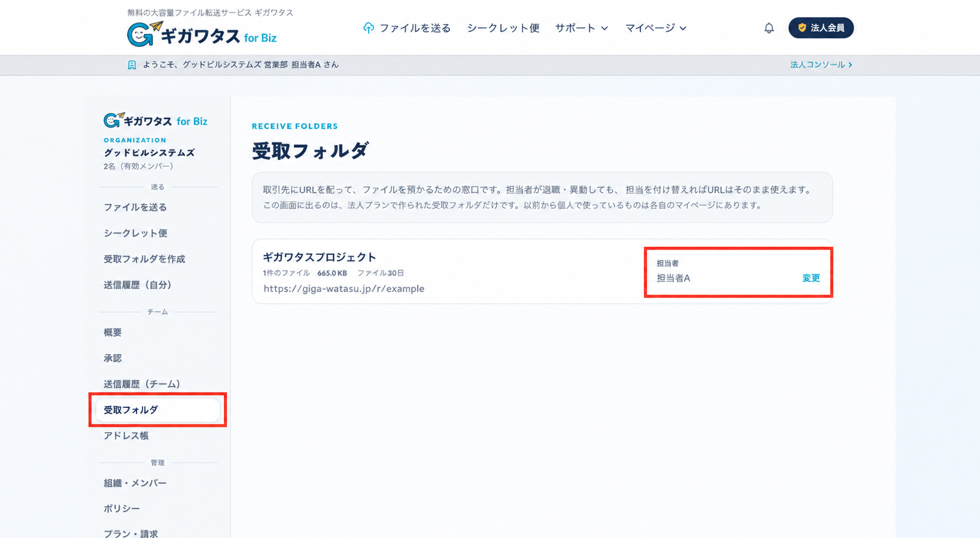Open プラン・請求 in the sidebar

click(x=131, y=533)
